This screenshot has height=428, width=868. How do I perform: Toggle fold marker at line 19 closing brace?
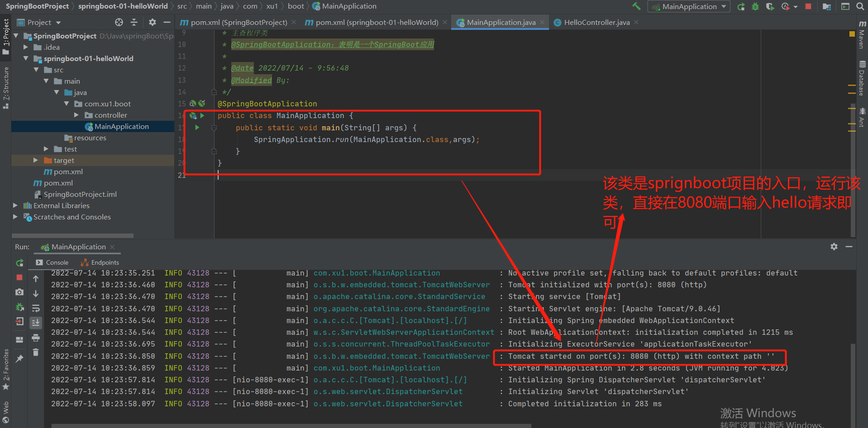214,151
